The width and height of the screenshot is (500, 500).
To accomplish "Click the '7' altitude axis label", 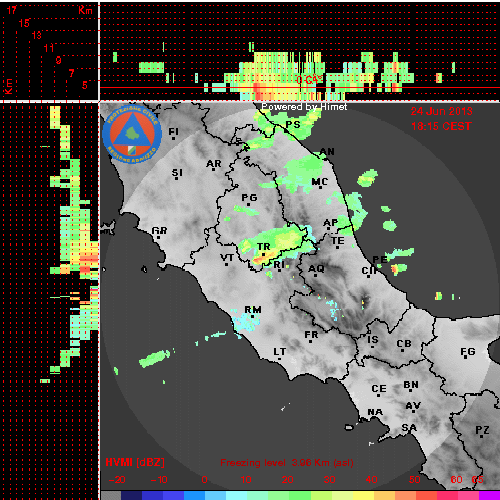I will 71,73.
